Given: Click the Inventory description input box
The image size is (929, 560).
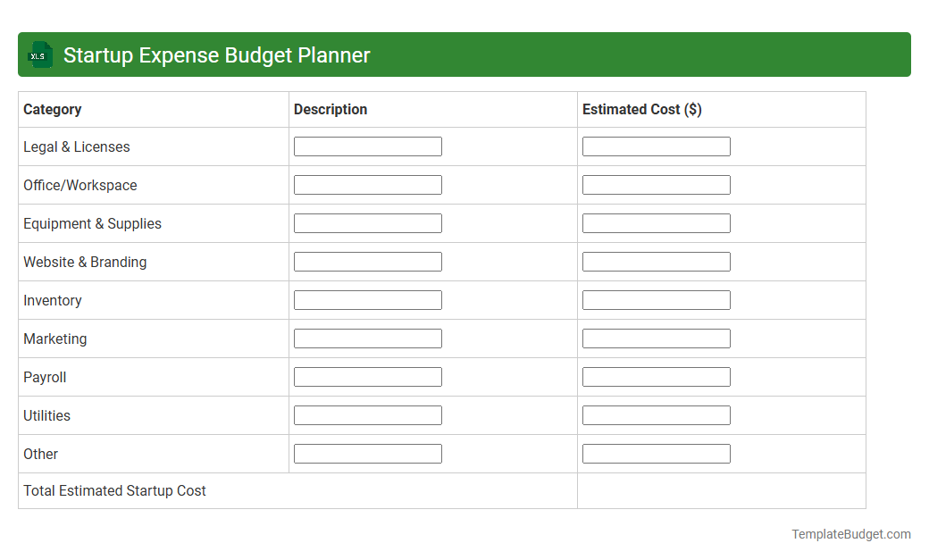Looking at the screenshot, I should [x=367, y=299].
